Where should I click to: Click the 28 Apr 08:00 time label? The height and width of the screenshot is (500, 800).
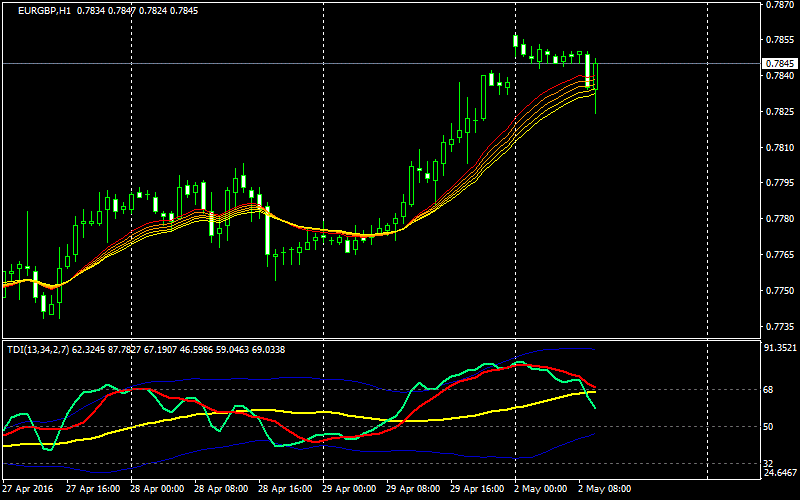[221, 489]
